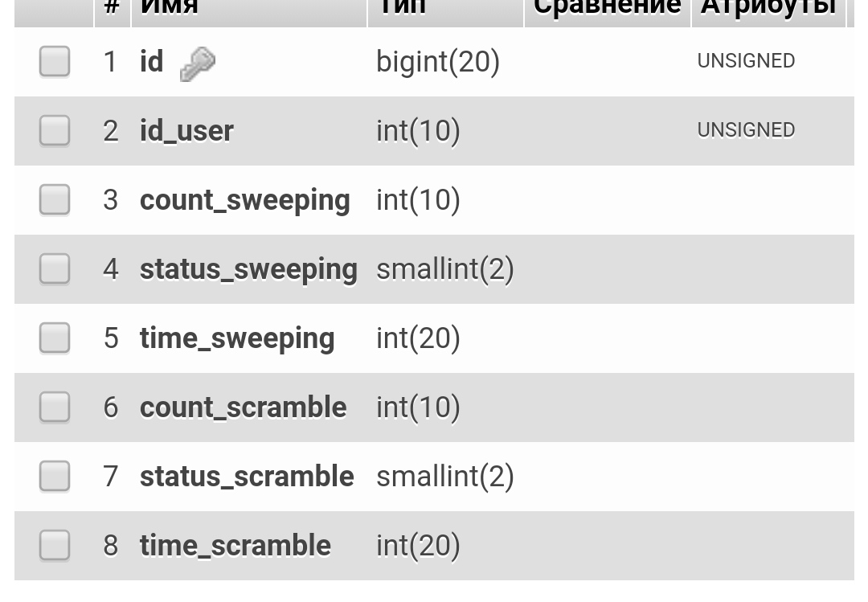Click the primary key icon beside id
This screenshot has width=868, height=602.
(197, 63)
